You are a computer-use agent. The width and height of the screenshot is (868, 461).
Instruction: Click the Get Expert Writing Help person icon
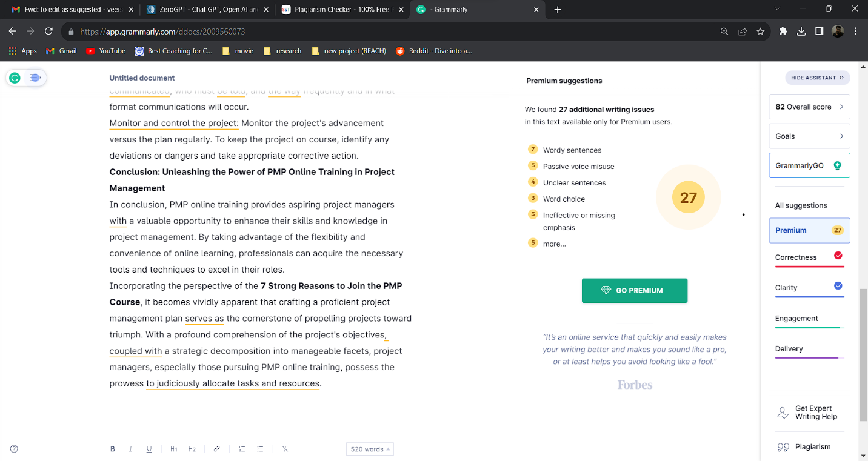click(x=783, y=413)
